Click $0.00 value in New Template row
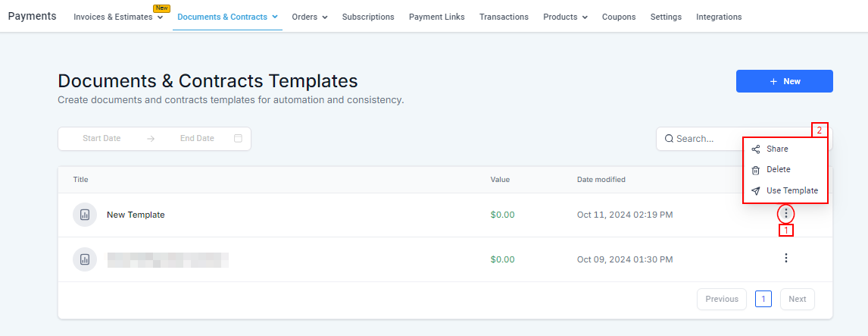Viewport: 868px width, 336px height. point(503,215)
